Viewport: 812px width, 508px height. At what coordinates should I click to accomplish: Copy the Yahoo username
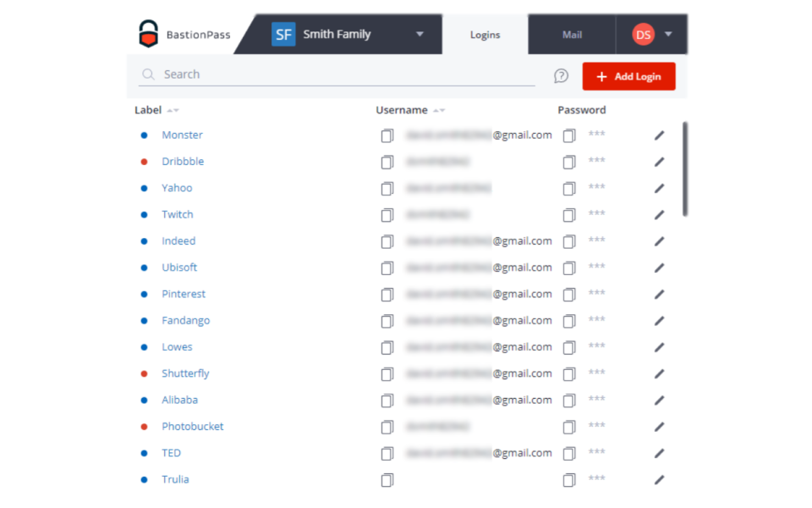[387, 189]
